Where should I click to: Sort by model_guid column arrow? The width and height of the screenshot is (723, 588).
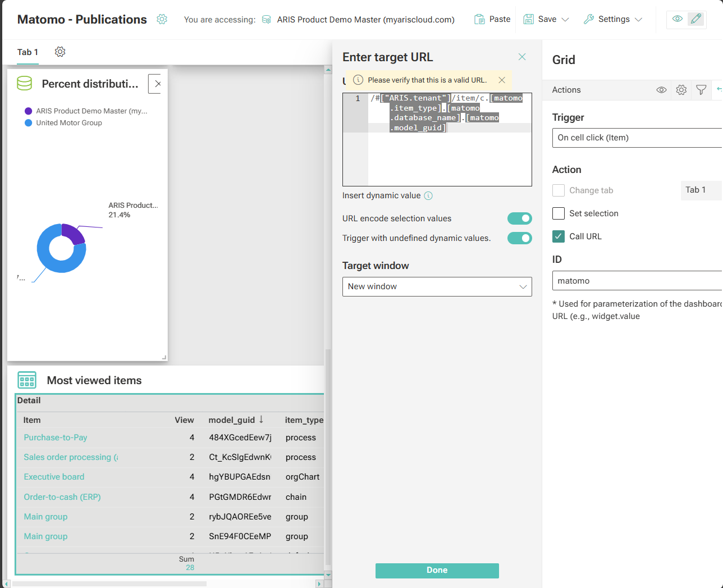click(261, 420)
